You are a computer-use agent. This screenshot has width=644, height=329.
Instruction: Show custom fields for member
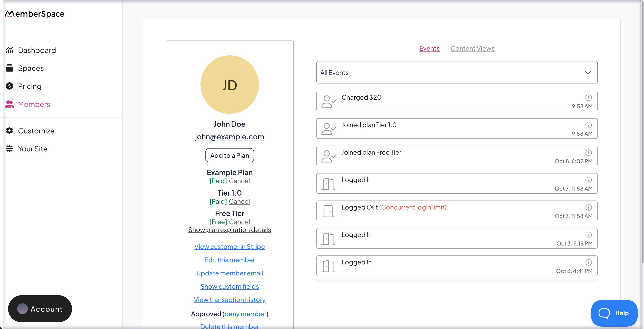229,286
